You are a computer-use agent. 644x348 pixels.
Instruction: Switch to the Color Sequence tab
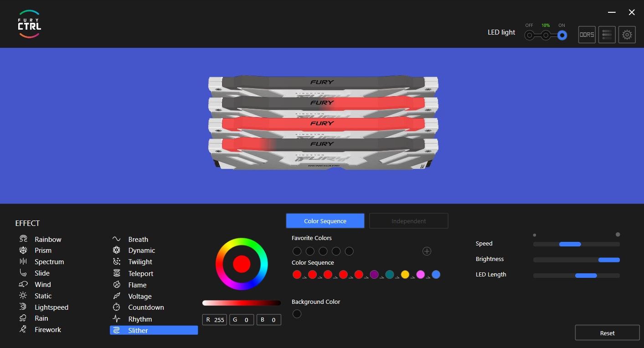pos(325,220)
